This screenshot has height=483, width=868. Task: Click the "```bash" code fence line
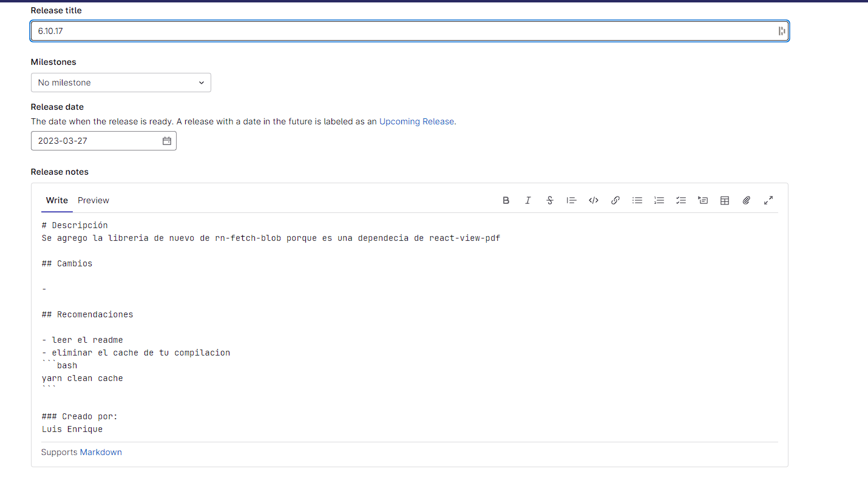(x=59, y=365)
